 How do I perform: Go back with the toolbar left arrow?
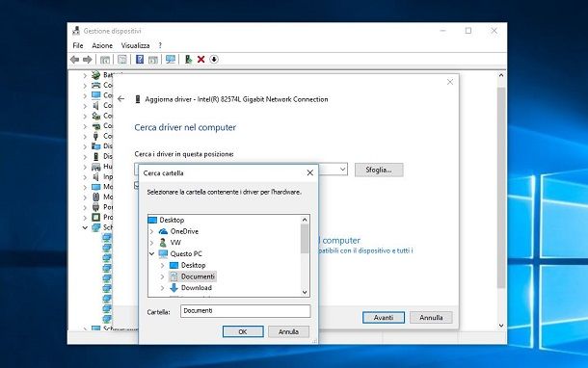coord(74,59)
